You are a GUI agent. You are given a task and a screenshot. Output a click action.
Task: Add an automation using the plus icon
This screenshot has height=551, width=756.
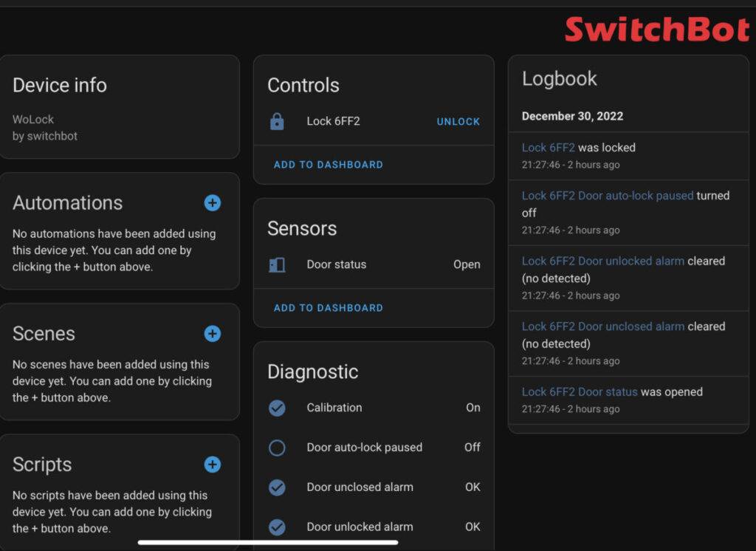212,202
